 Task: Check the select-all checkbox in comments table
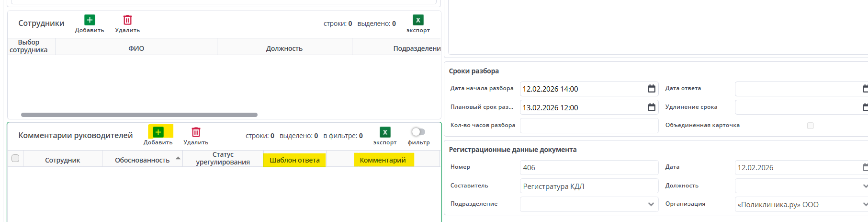click(x=15, y=158)
